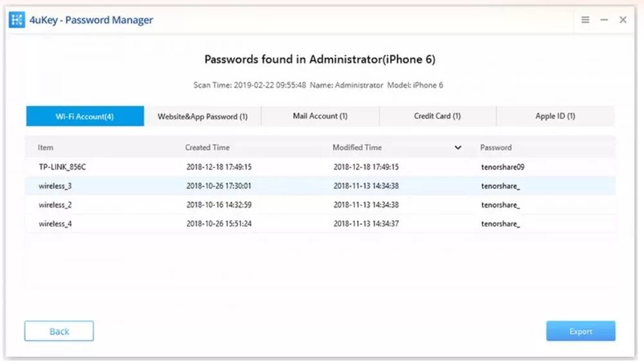Image resolution: width=644 pixels, height=363 pixels.
Task: Select the wireless_3 Wi-Fi entry
Action: 55,186
